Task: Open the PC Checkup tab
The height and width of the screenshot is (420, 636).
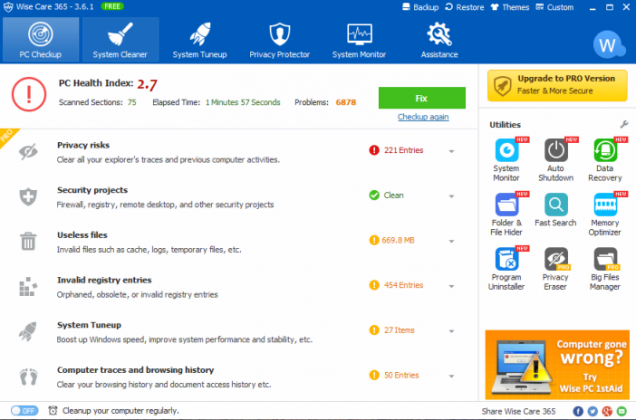Action: (40, 39)
